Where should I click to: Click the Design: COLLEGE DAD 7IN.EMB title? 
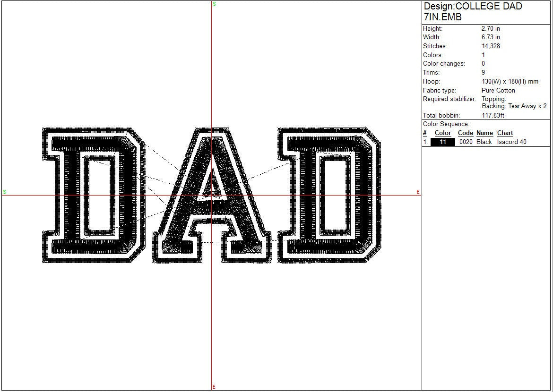click(x=473, y=12)
